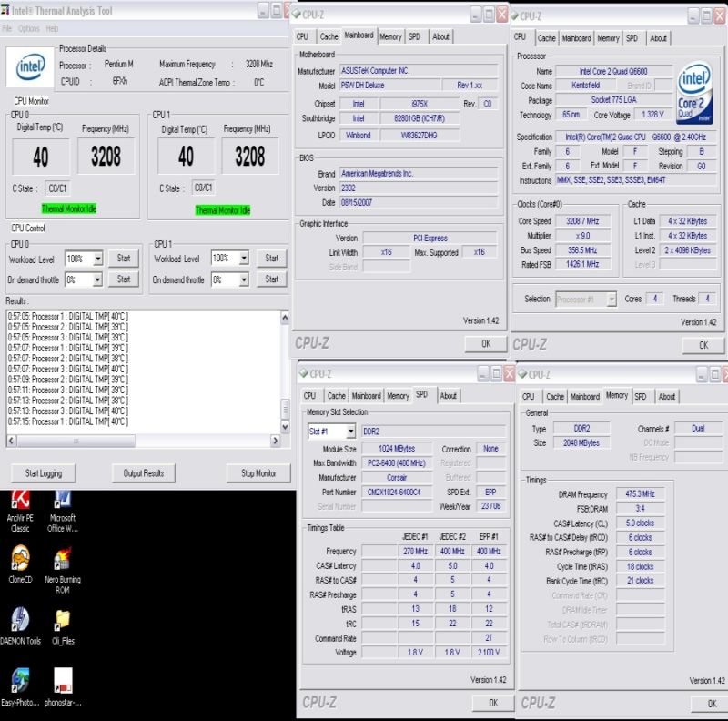The image size is (728, 721).
Task: Open CPU 0 Workload Level dropdown
Action: (97, 259)
